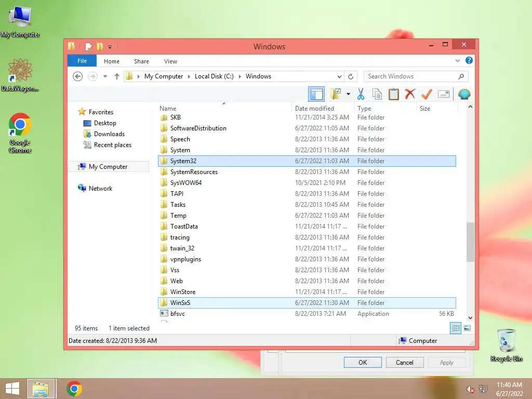The height and width of the screenshot is (399, 532).
Task: Open the folder options toolbar icon
Action: pyautogui.click(x=336, y=94)
